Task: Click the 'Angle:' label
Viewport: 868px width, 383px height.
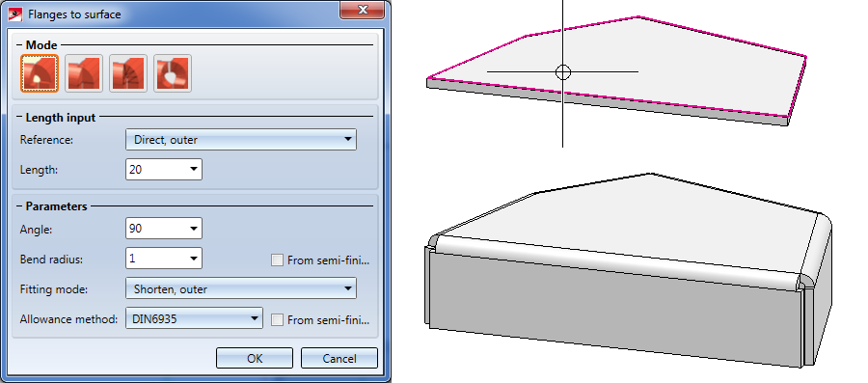Action: point(36,230)
